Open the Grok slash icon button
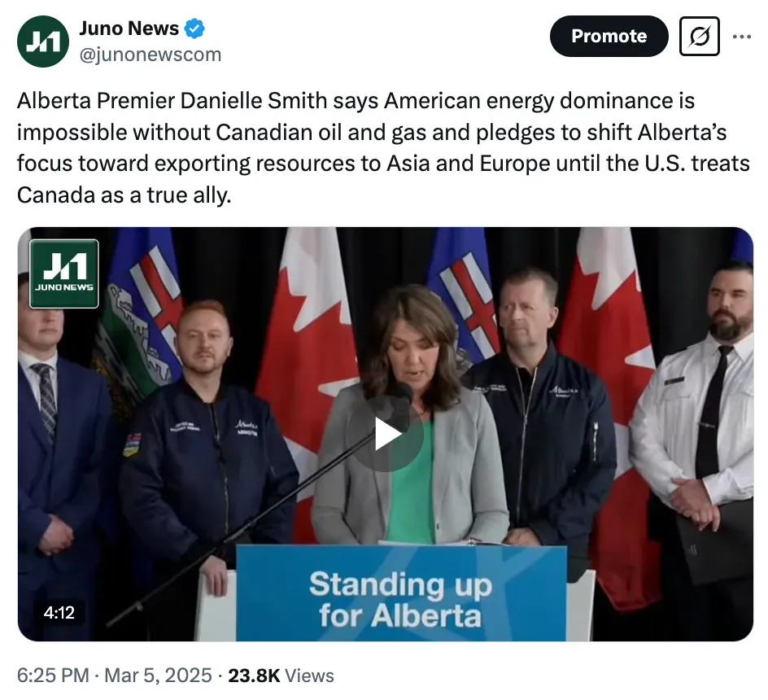This screenshot has width=768, height=700. 700,37
